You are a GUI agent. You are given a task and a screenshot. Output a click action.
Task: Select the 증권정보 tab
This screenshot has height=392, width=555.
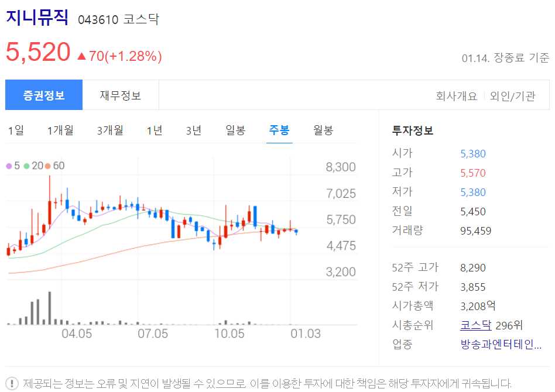pos(44,94)
